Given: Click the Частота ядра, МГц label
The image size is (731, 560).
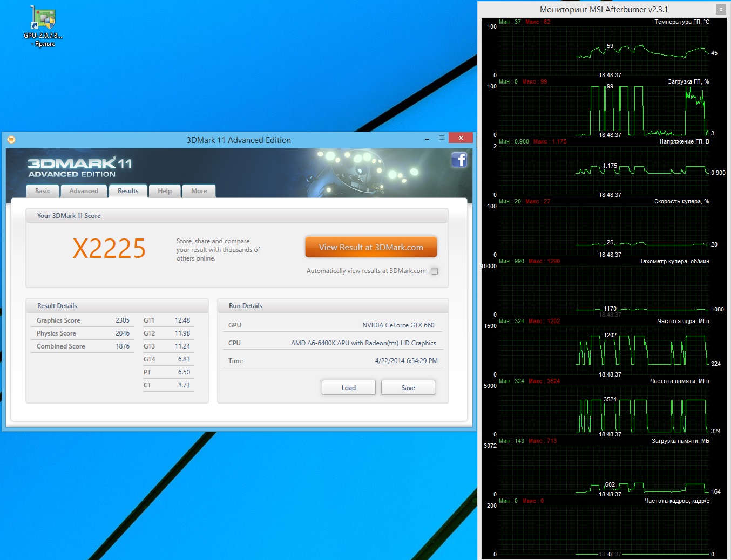Looking at the screenshot, I should 683,322.
